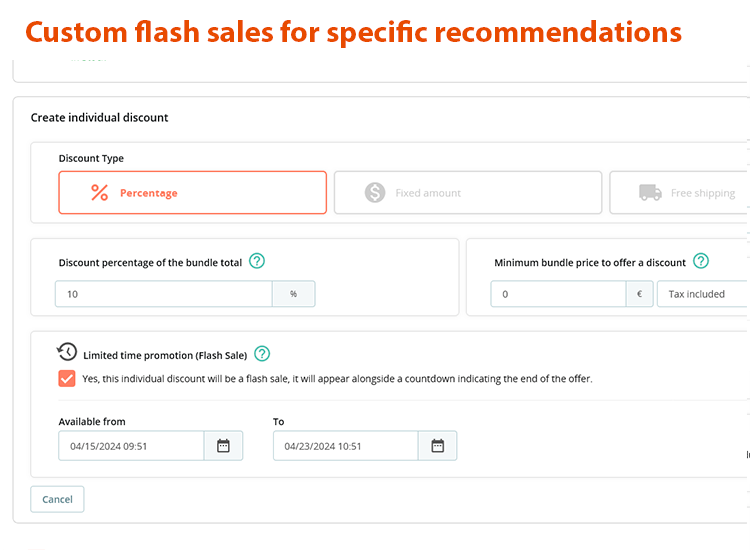Click the To date field 04/23/2024
Image resolution: width=750 pixels, height=550 pixels.
click(x=345, y=446)
